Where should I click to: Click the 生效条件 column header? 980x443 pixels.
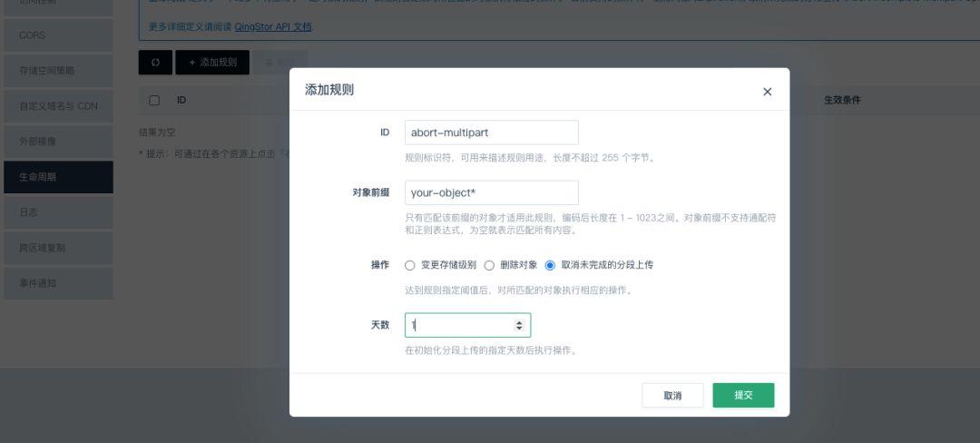(x=842, y=100)
